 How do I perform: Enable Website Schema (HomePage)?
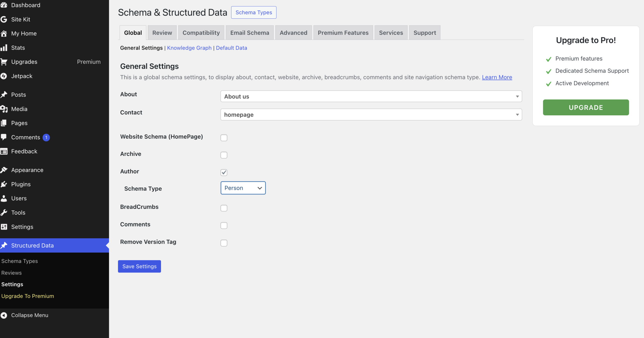pos(224,138)
